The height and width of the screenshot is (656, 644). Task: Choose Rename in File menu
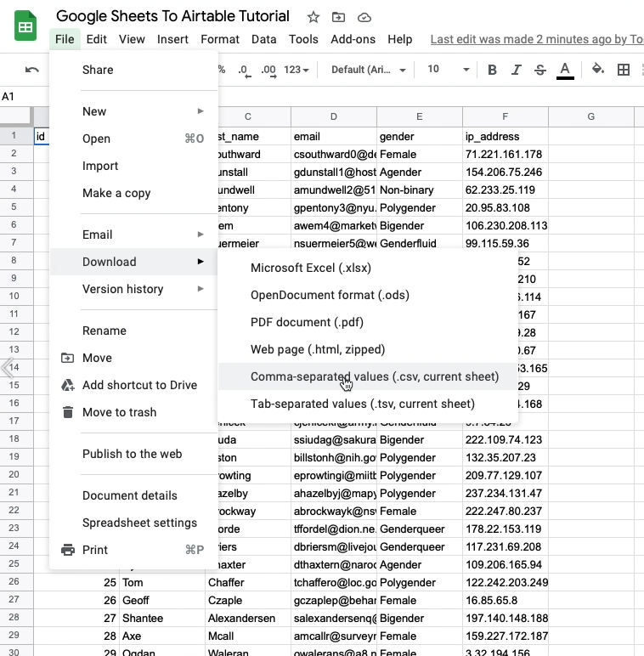tap(134, 331)
